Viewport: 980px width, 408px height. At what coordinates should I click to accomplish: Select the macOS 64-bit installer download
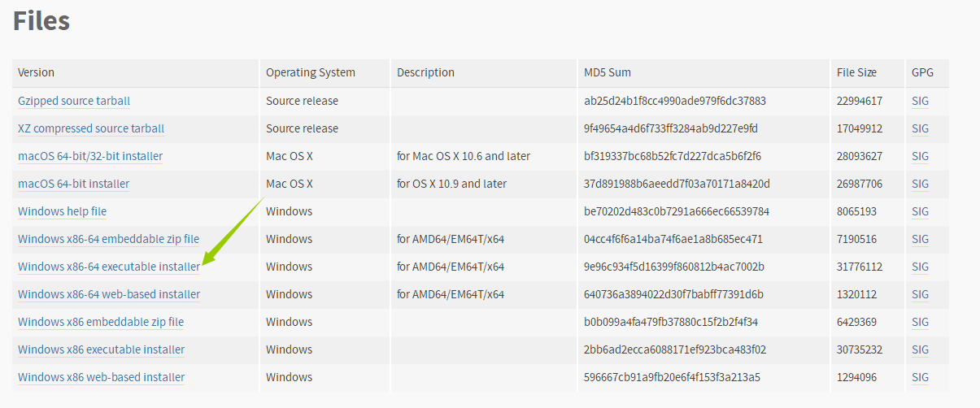73,184
